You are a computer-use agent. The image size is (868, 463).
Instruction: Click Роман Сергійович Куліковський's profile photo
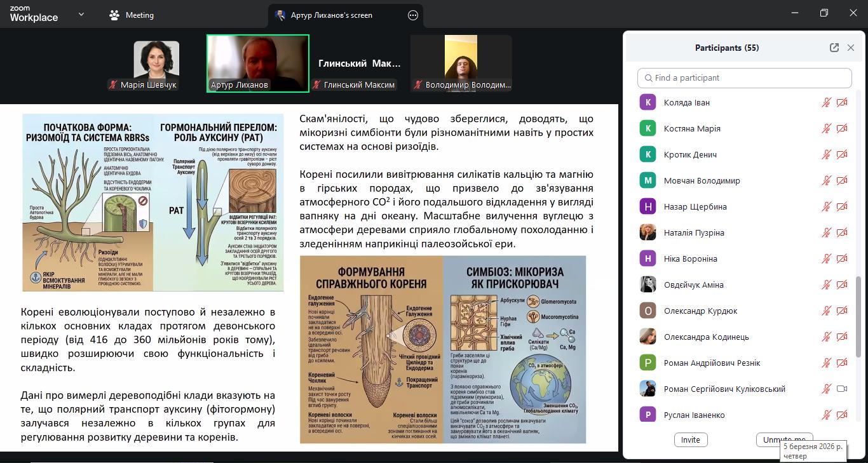(x=648, y=389)
